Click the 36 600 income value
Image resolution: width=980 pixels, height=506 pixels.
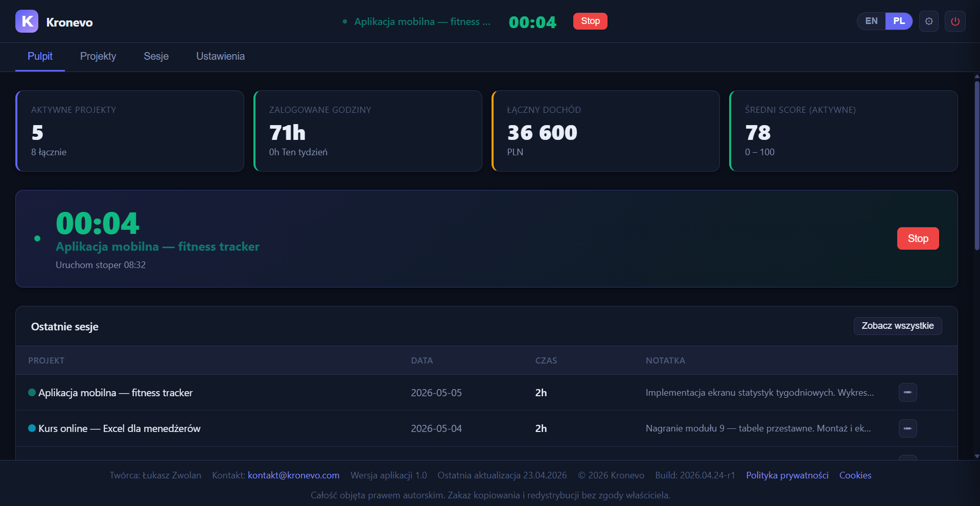point(542,133)
